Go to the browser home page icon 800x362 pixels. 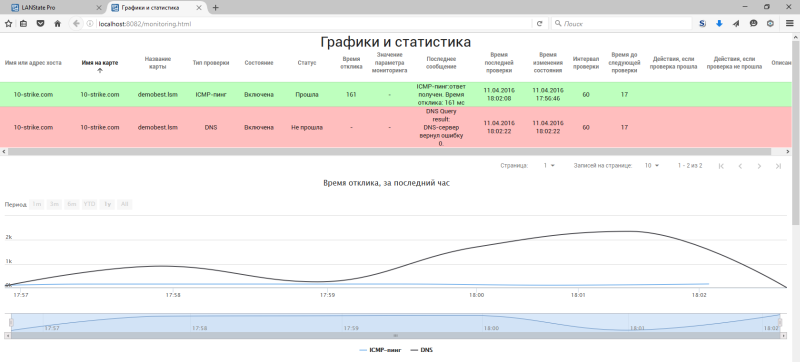[x=58, y=23]
